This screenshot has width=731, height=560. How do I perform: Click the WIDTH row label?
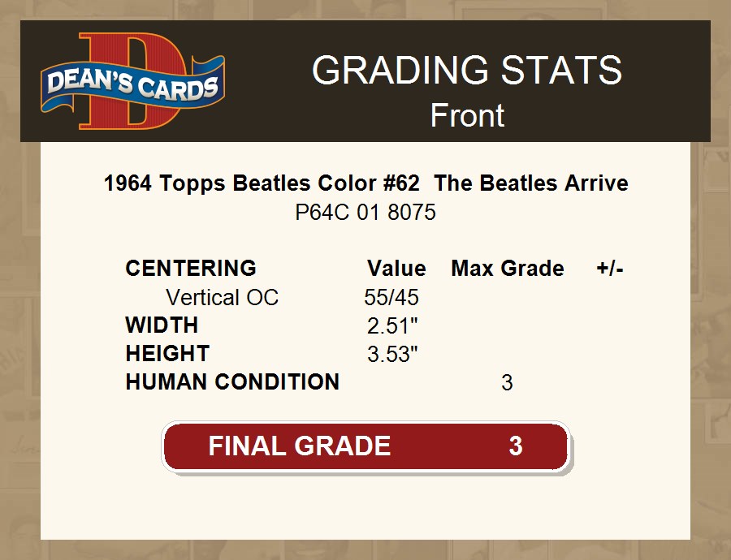point(162,325)
